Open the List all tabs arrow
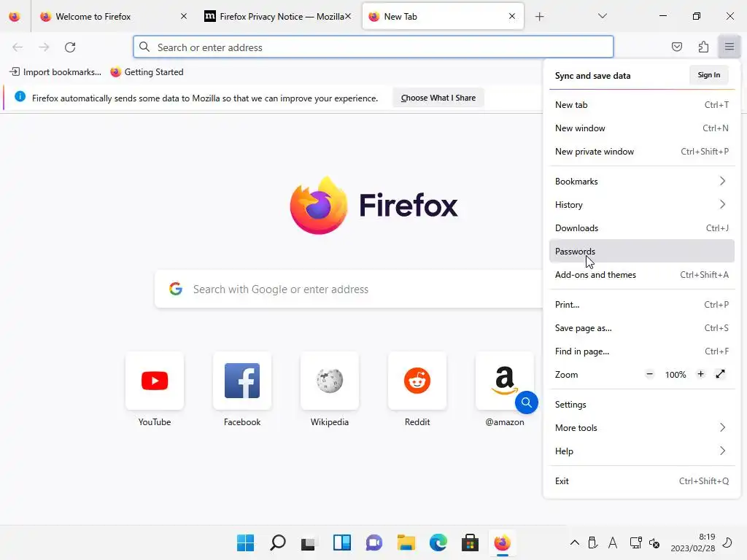Viewport: 747px width, 560px height. click(x=602, y=16)
